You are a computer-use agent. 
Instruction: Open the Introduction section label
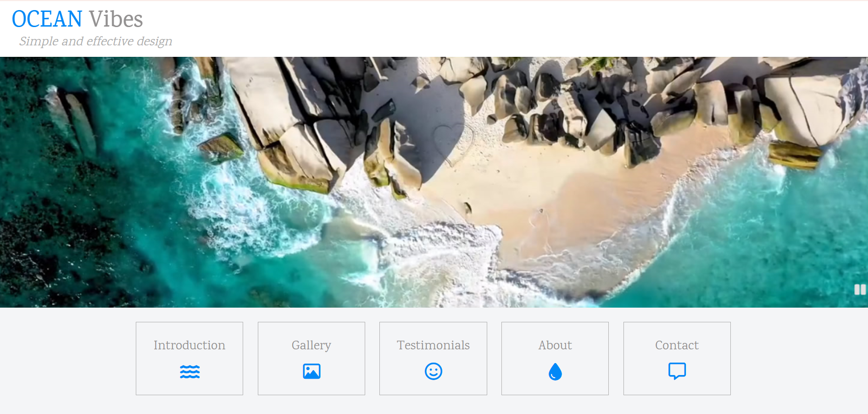pyautogui.click(x=189, y=345)
